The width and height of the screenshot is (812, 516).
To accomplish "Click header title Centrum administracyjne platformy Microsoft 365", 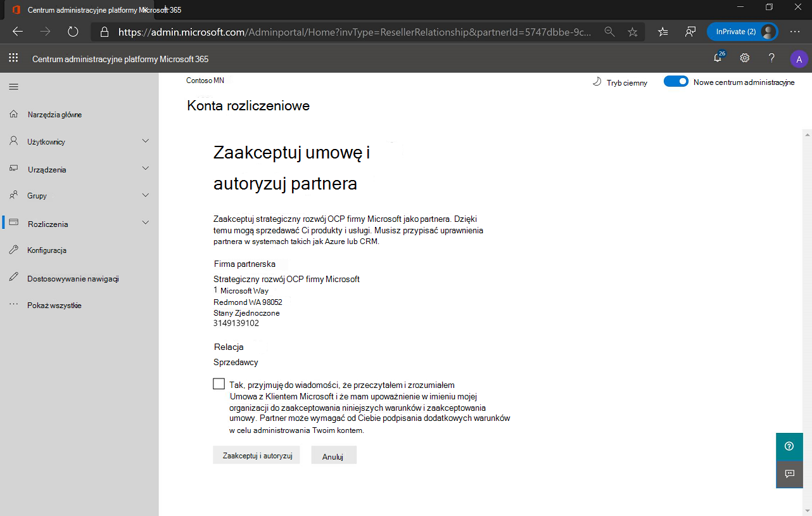I will (120, 59).
